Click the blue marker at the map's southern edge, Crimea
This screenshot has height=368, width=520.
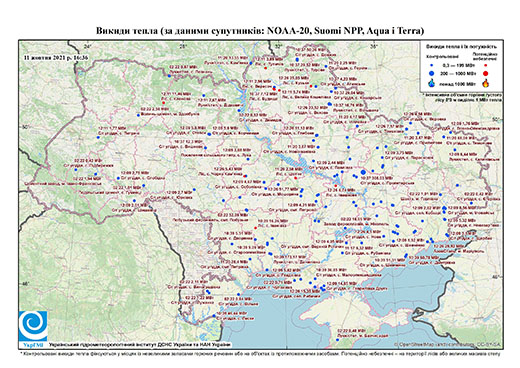point(337,340)
